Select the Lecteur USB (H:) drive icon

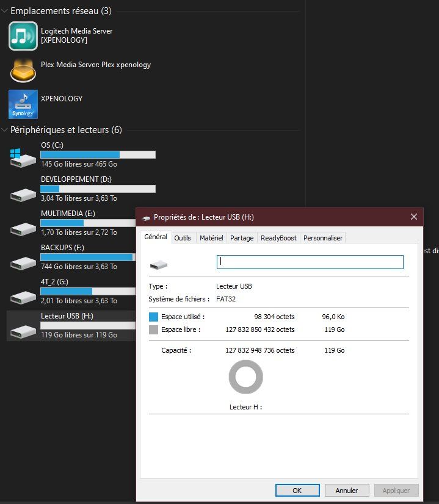click(23, 331)
